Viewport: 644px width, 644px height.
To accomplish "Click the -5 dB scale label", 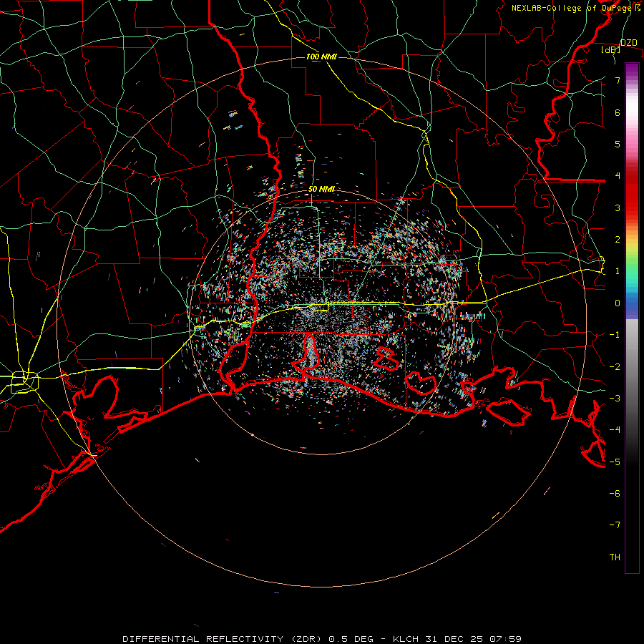I will point(615,462).
